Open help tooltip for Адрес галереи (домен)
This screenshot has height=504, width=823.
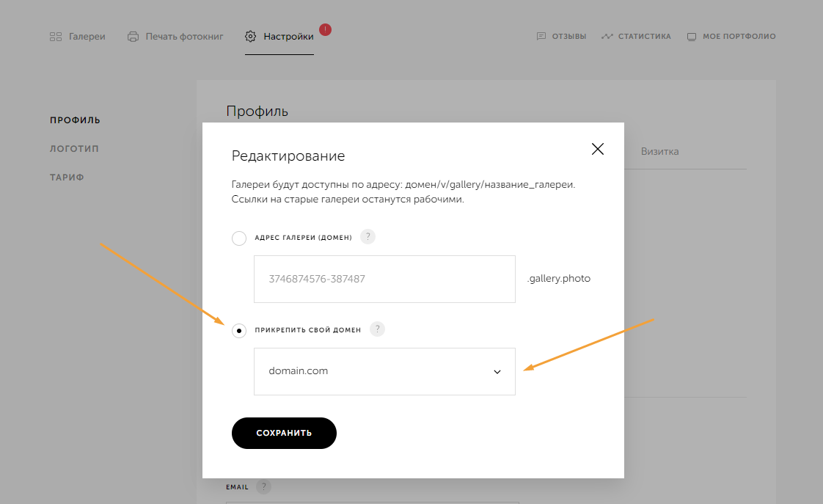[368, 237]
